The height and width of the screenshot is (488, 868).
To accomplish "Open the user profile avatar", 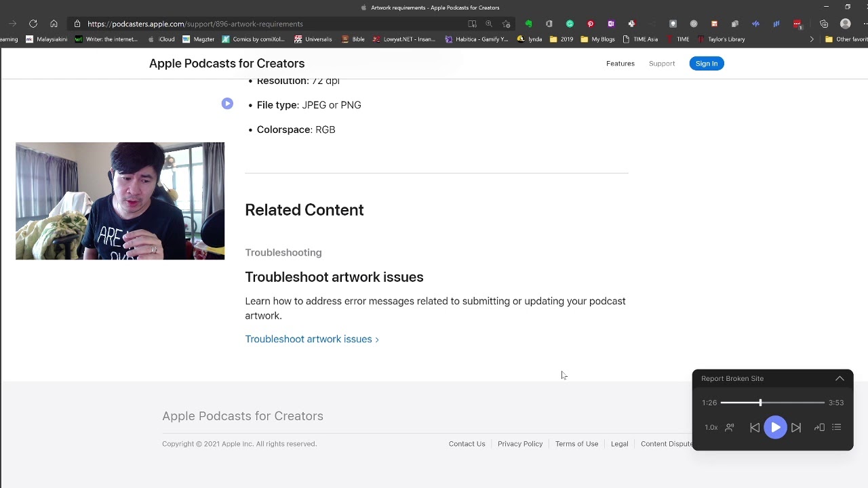I will click(x=846, y=24).
